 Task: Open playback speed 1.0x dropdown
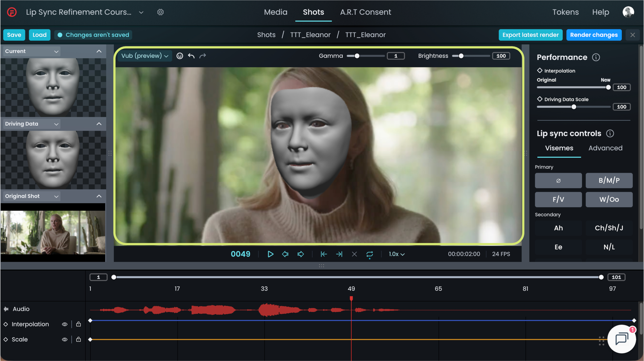(396, 254)
